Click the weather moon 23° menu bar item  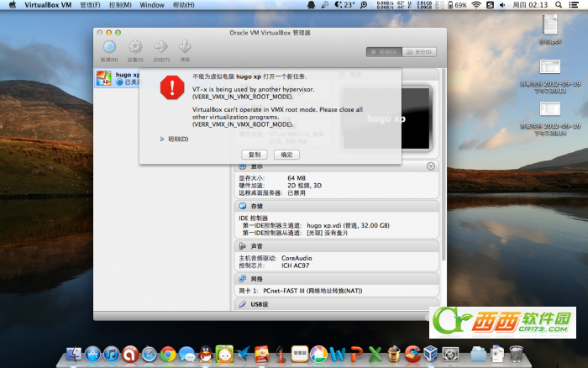(344, 5)
